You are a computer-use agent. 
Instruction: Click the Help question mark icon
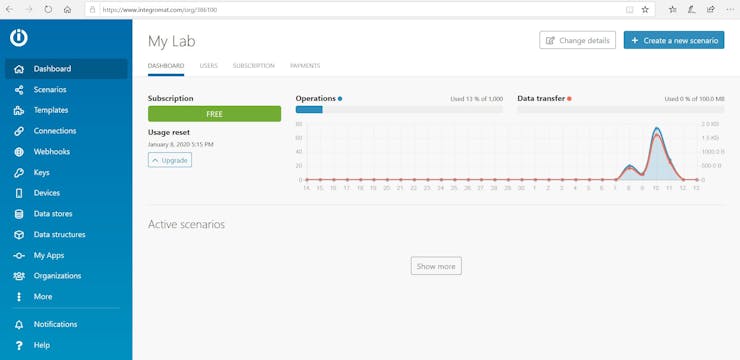pyautogui.click(x=19, y=345)
